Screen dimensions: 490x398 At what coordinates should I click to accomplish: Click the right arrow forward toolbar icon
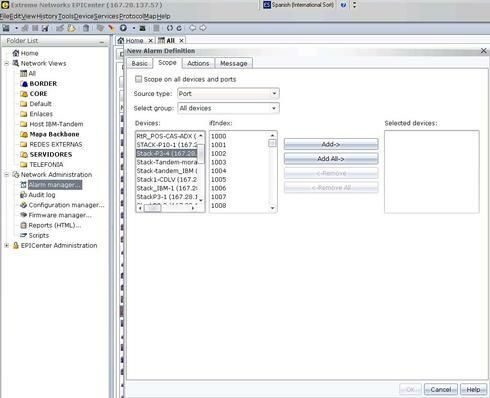click(203, 28)
